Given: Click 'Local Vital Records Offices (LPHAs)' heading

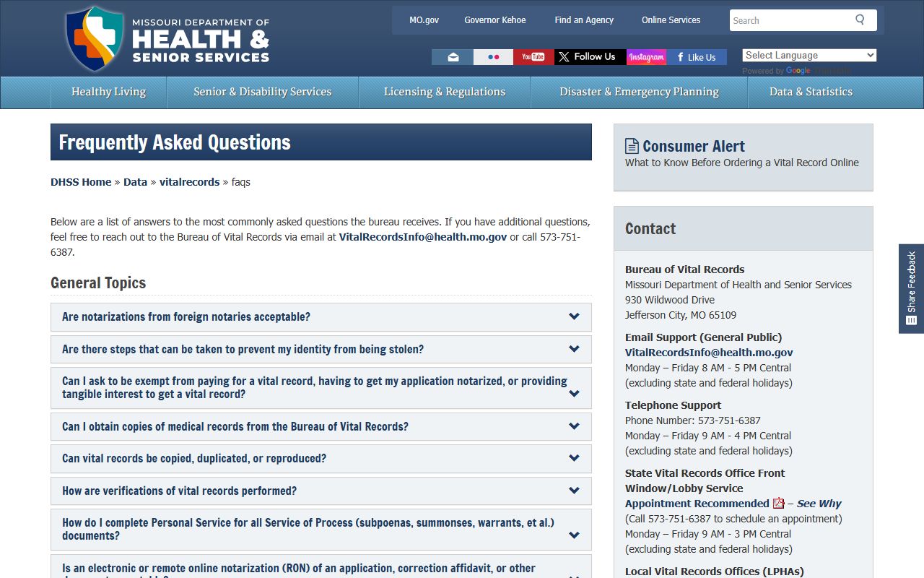Looking at the screenshot, I should (715, 571).
